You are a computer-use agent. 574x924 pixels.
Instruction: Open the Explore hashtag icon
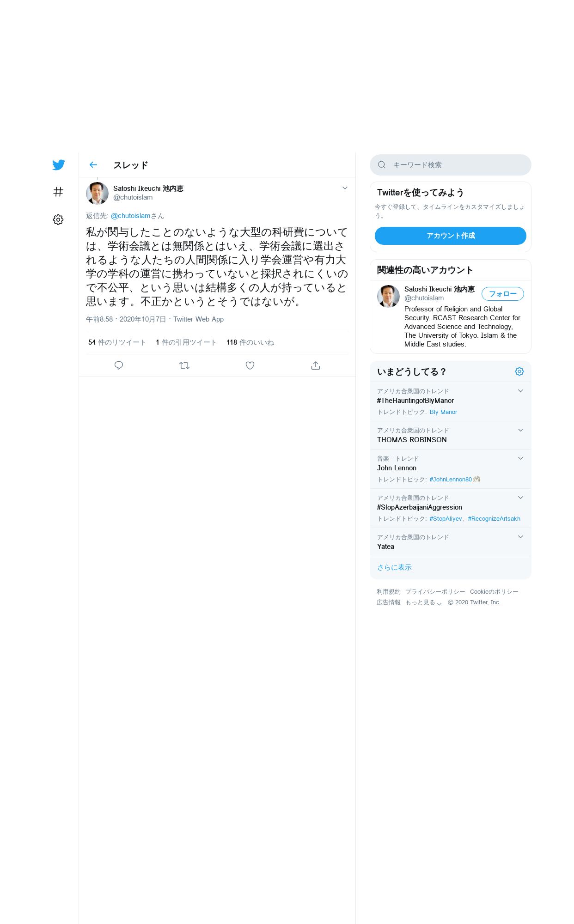[x=58, y=192]
